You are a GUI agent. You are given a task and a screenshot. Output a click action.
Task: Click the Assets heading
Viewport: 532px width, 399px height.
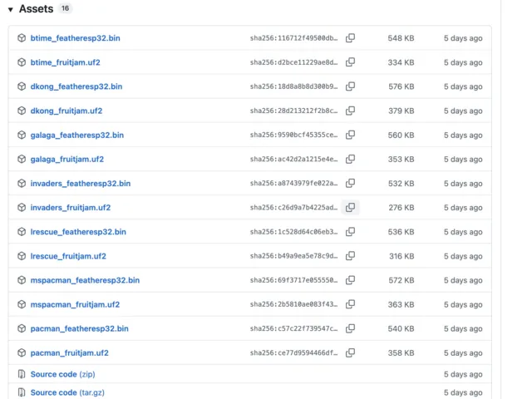pyautogui.click(x=36, y=9)
